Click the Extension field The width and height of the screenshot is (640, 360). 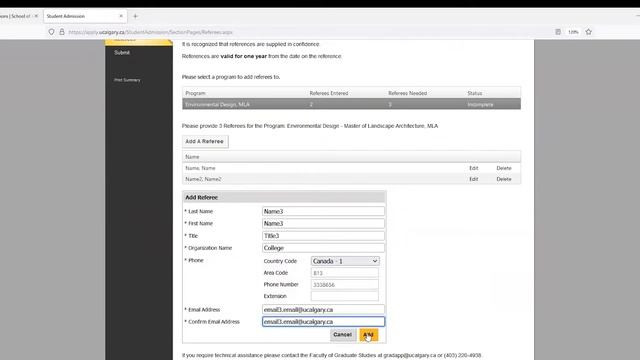[x=344, y=296]
